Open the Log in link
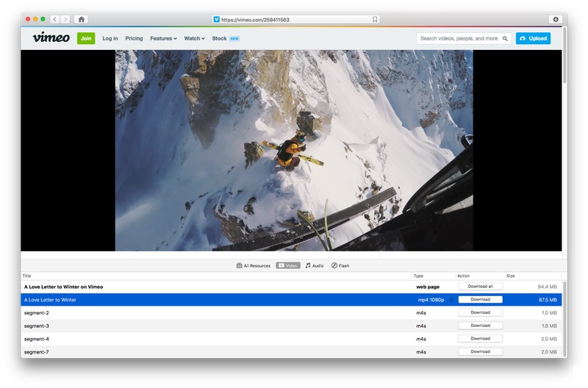This screenshot has height=388, width=588. 110,38
